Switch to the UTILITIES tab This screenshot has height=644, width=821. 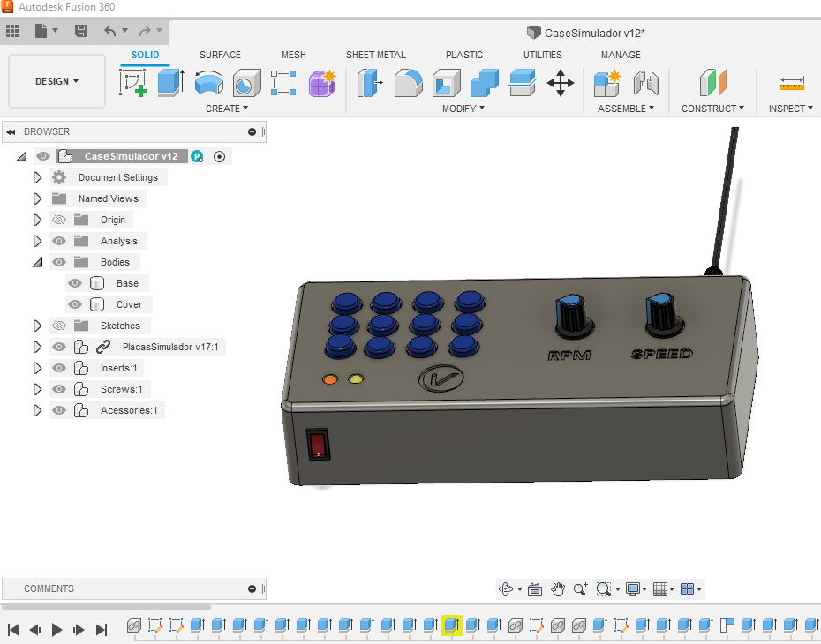pos(543,55)
